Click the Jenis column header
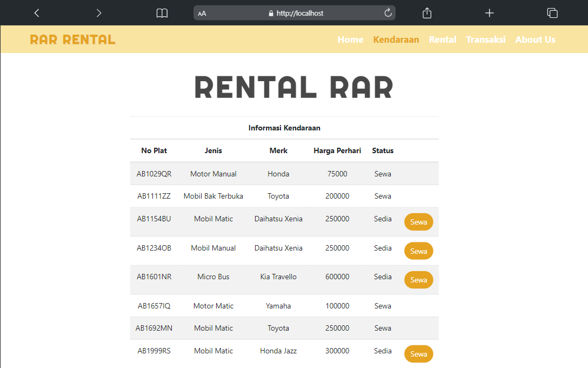 point(213,150)
